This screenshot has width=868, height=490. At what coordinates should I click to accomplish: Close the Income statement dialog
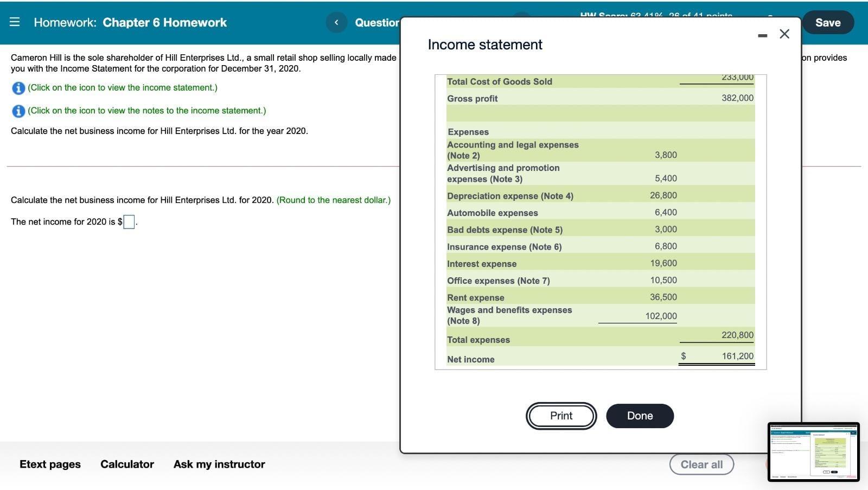pos(784,34)
